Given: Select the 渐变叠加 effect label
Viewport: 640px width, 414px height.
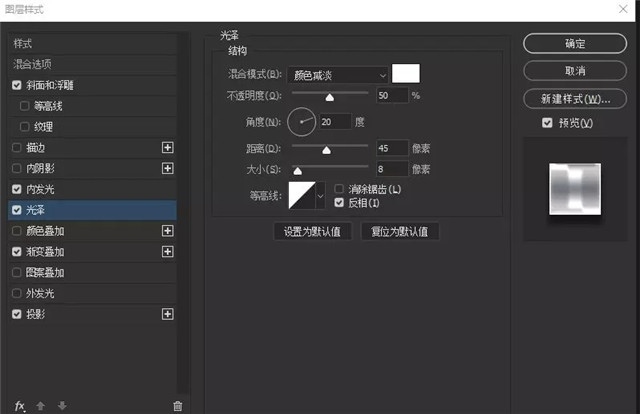Looking at the screenshot, I should [45, 252].
